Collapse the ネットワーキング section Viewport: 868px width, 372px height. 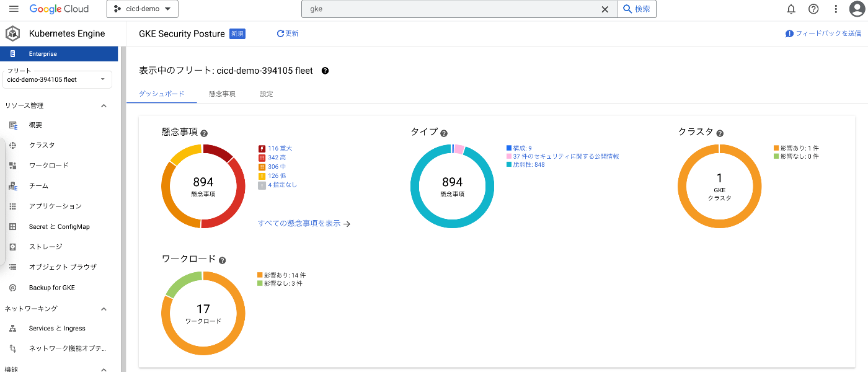pyautogui.click(x=104, y=309)
